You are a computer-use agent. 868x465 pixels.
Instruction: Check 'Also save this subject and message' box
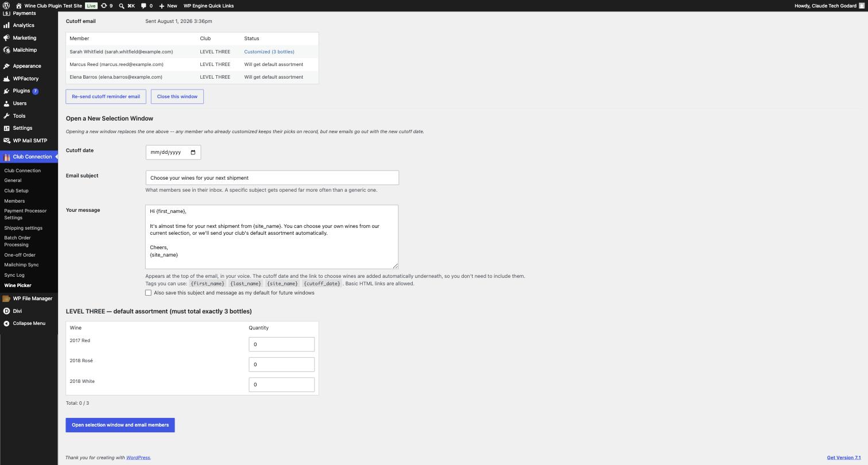pyautogui.click(x=148, y=293)
